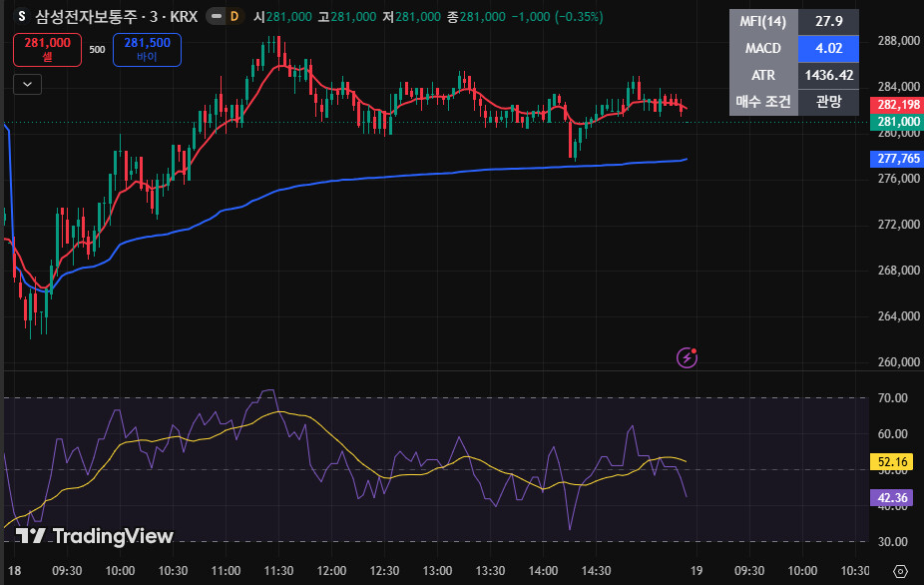This screenshot has height=585, width=924.
Task: Click the low price 저281,000
Action: [411, 17]
